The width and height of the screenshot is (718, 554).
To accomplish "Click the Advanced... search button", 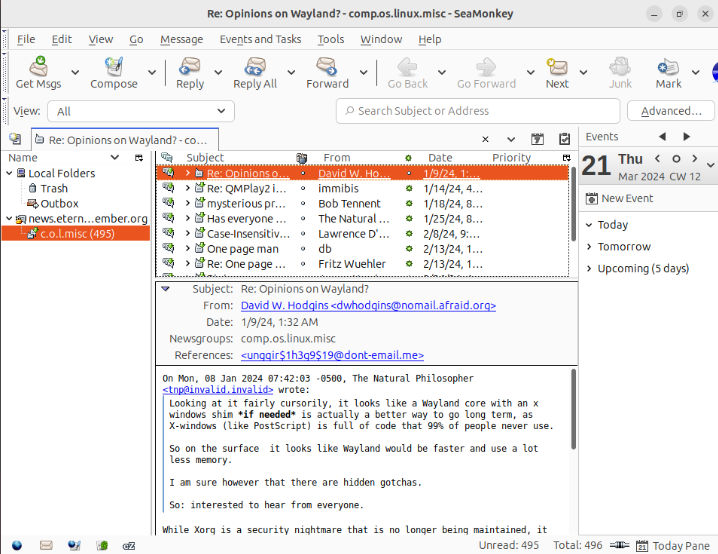I will 671,111.
